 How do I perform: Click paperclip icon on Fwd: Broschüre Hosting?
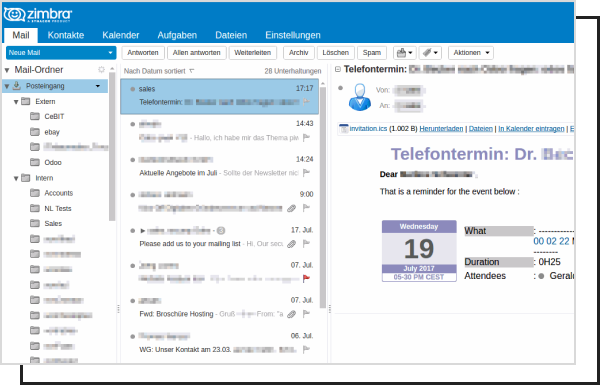(292, 314)
